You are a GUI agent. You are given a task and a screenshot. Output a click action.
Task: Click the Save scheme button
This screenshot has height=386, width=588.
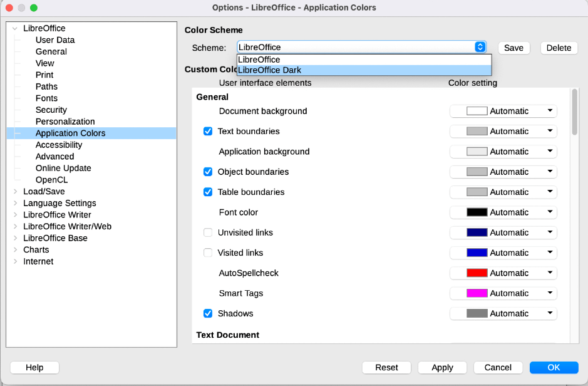[x=513, y=47]
